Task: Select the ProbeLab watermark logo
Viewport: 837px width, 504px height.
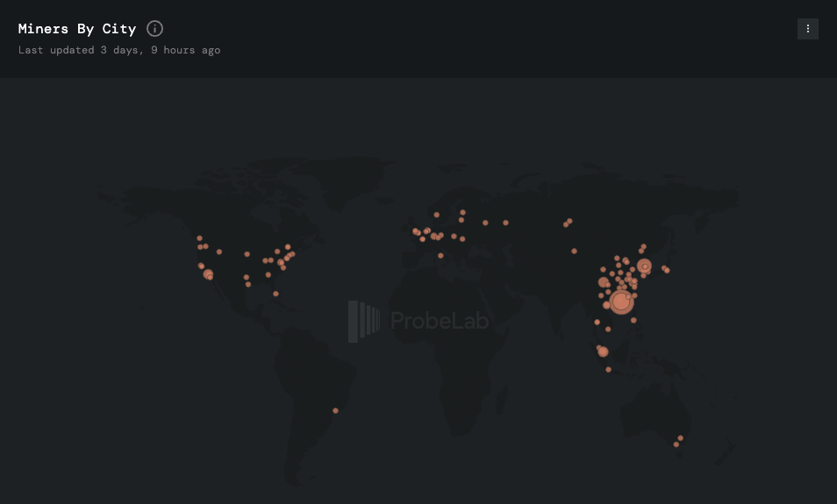Action: [418, 321]
